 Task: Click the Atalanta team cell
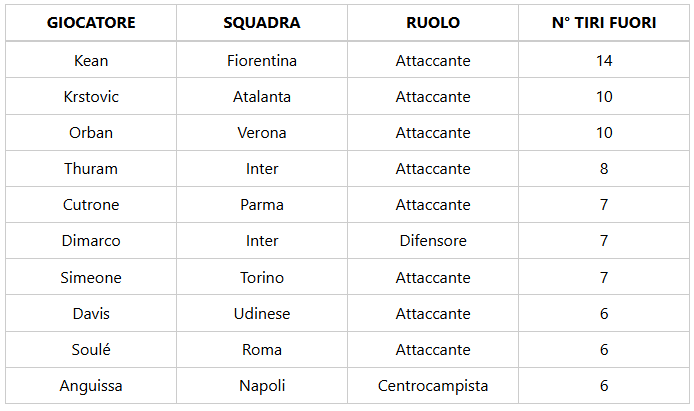tap(262, 97)
